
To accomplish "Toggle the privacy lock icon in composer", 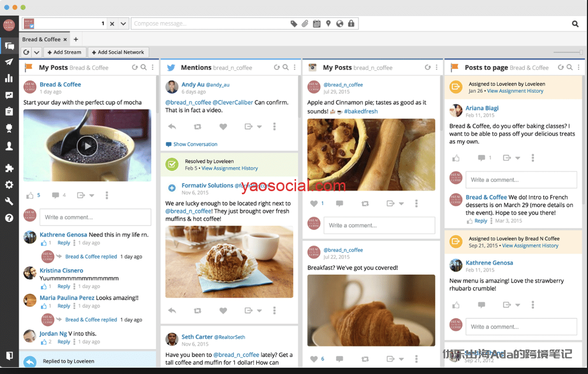I will (351, 23).
